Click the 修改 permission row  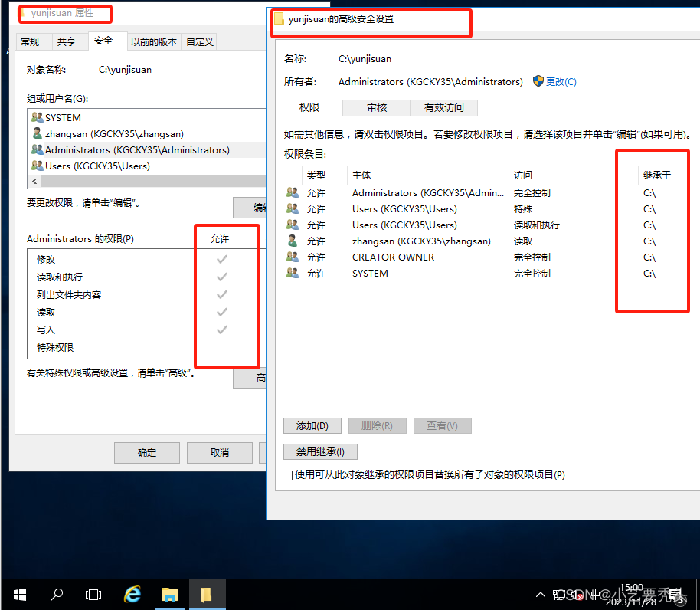(147, 260)
